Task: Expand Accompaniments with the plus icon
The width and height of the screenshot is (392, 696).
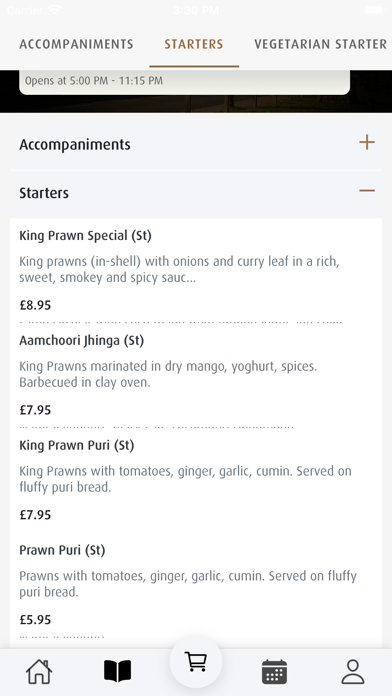Action: [x=367, y=142]
